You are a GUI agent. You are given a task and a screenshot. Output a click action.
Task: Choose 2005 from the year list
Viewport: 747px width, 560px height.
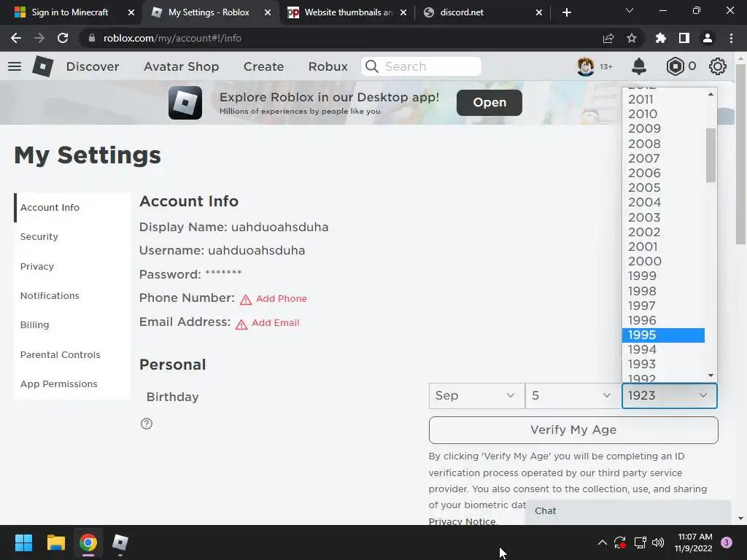(663, 187)
